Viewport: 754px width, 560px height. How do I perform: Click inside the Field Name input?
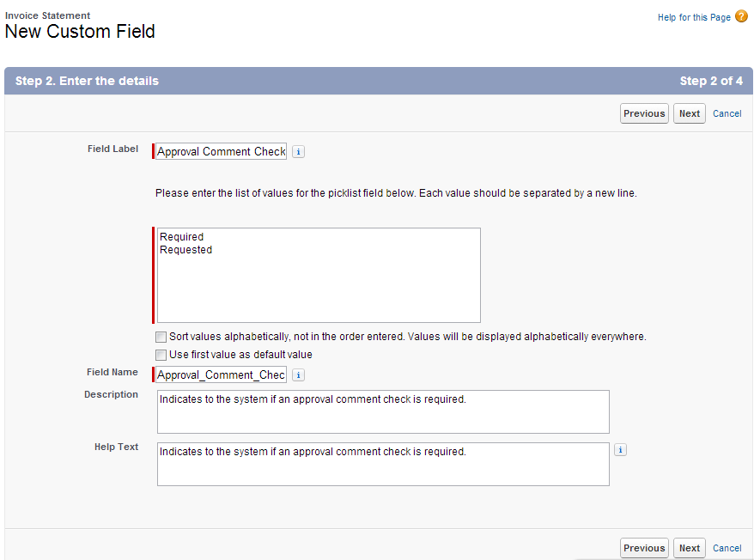coord(220,374)
